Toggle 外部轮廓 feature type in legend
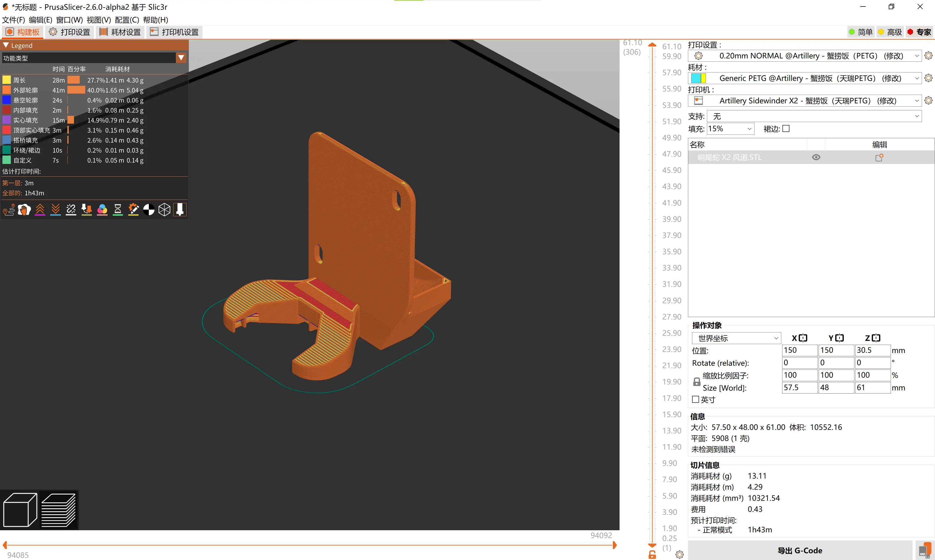This screenshot has width=935, height=560. click(x=94, y=90)
